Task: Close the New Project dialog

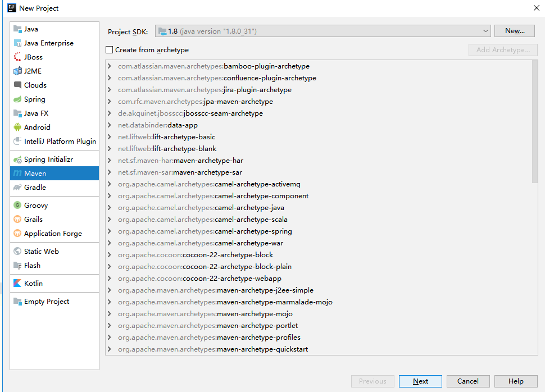Action: tap(537, 8)
